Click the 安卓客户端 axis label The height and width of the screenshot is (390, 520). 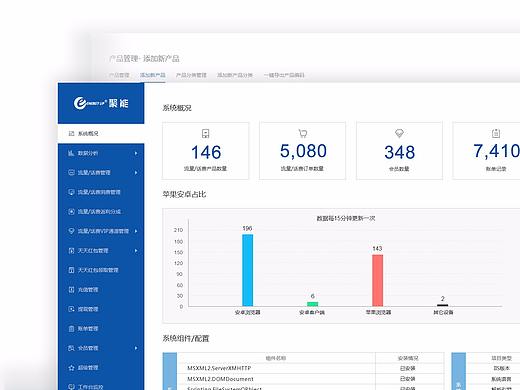coord(312,312)
